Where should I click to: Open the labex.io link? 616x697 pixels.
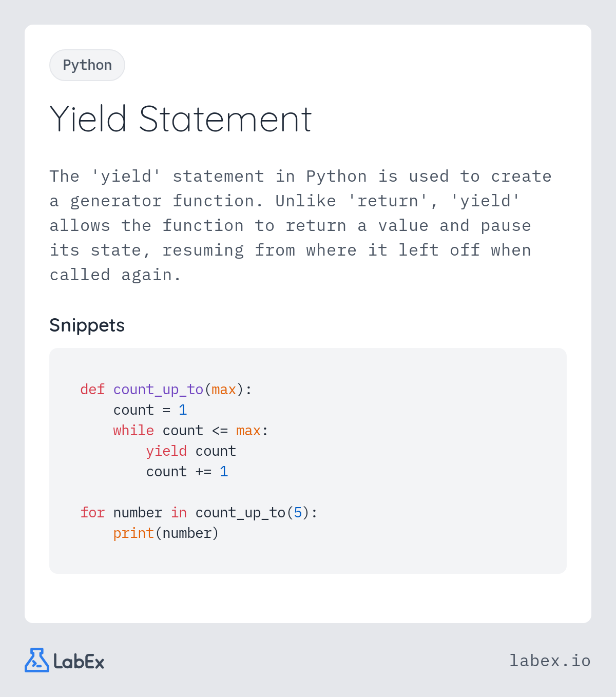pos(550,661)
